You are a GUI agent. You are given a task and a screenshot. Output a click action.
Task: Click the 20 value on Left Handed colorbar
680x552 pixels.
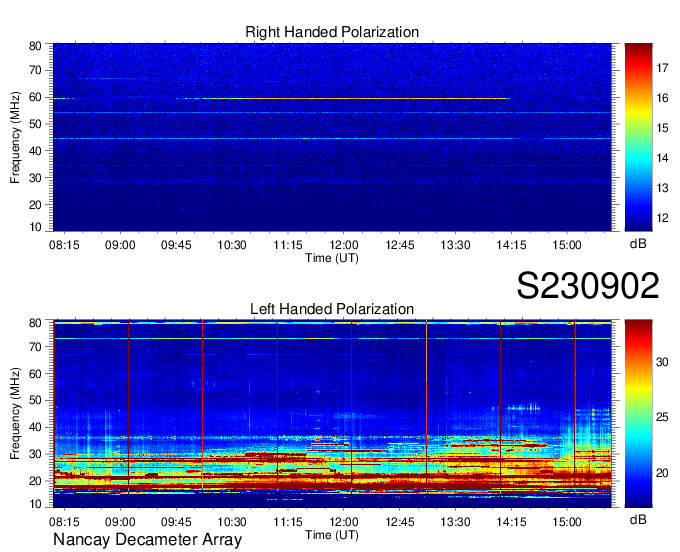pos(662,473)
